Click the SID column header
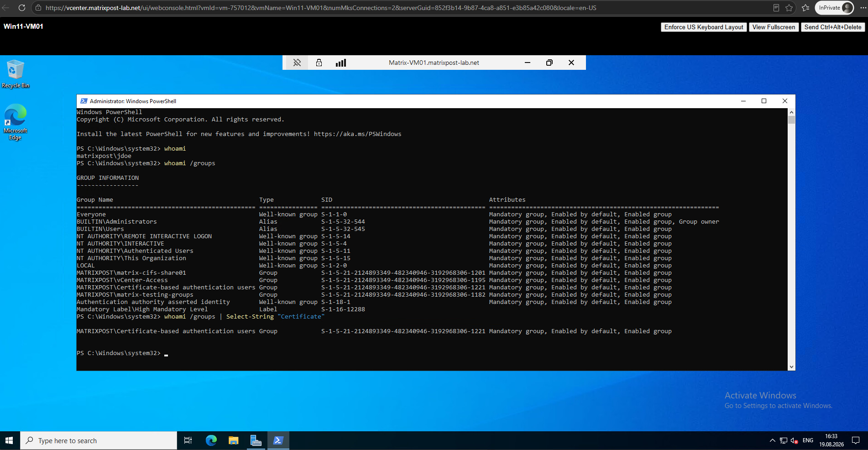This screenshot has width=868, height=450. pyautogui.click(x=327, y=200)
